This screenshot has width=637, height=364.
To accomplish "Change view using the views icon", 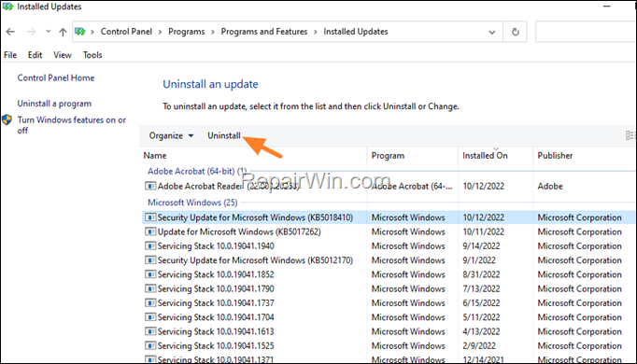I will 630,135.
